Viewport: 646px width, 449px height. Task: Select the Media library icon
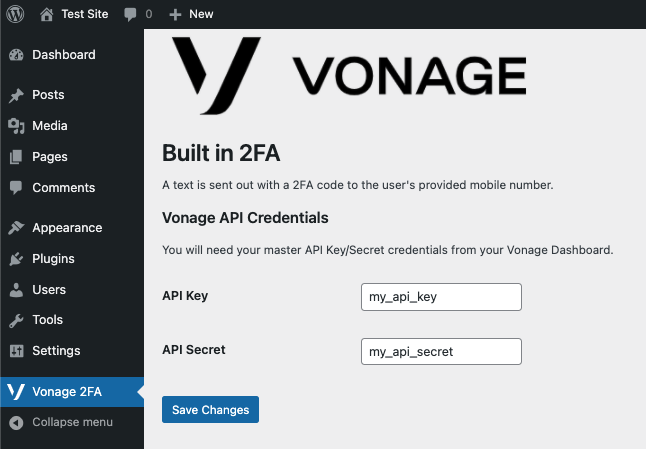16,126
